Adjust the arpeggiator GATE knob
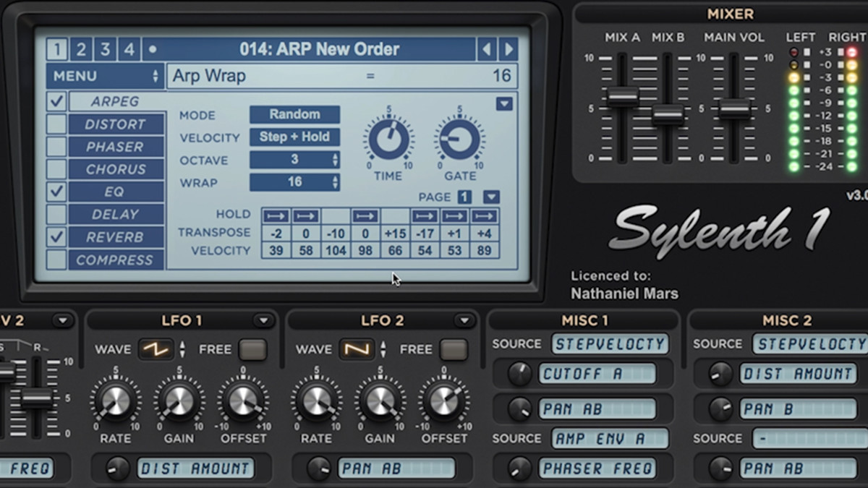Screen dimensions: 868x488 pos(460,139)
